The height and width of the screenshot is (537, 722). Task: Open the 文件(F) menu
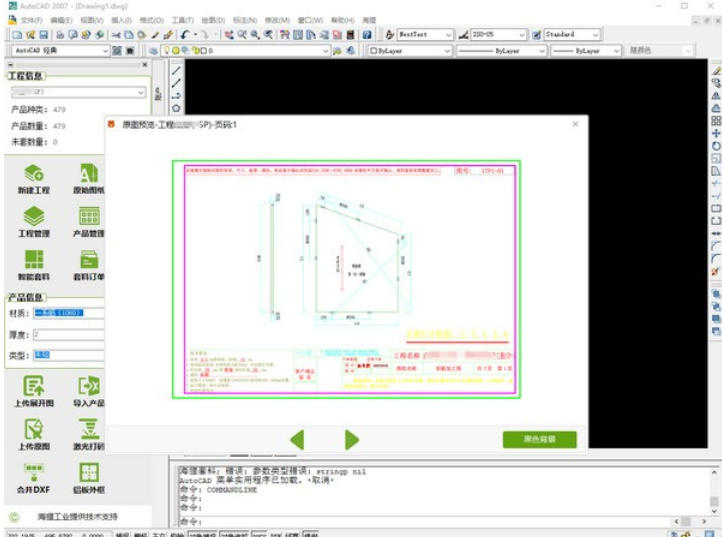[x=32, y=20]
